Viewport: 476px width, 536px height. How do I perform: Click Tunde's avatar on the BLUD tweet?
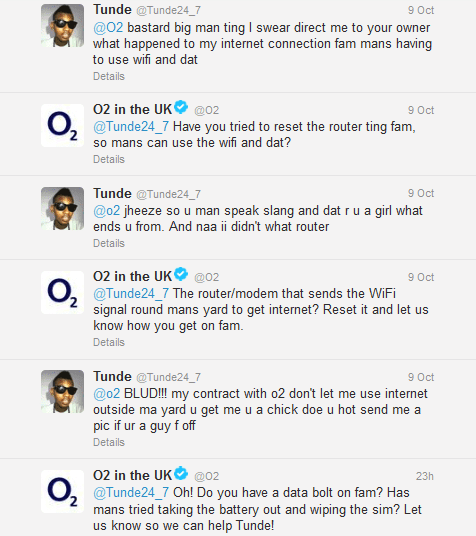pos(62,391)
